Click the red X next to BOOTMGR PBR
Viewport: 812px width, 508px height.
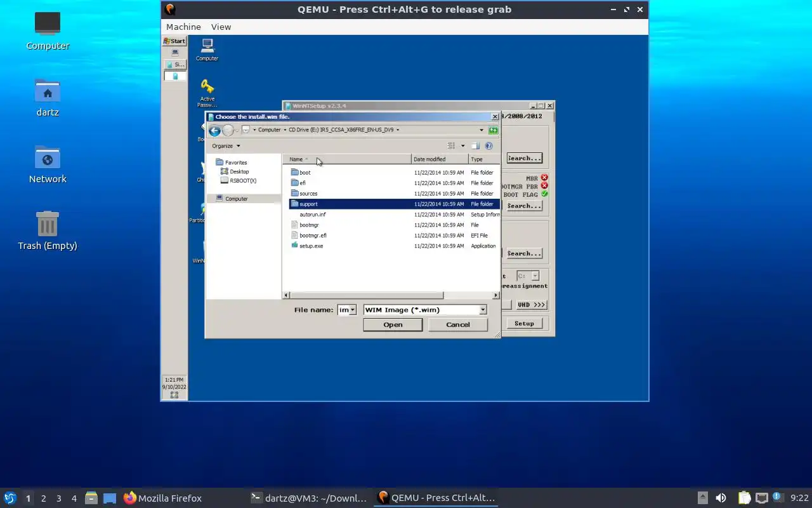pos(544,186)
